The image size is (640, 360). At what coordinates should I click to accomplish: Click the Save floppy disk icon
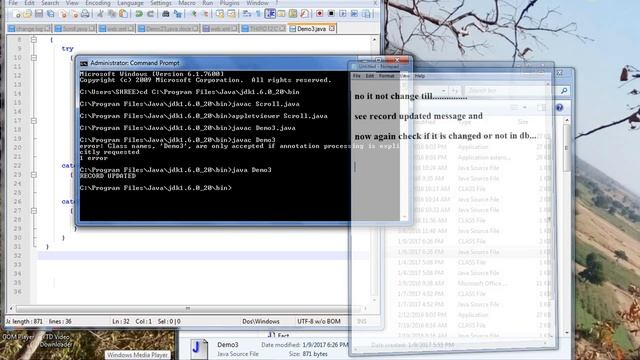pos(39,14)
